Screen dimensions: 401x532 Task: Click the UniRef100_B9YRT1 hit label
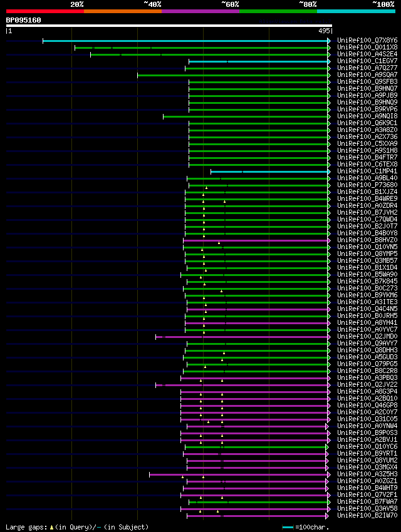point(367,453)
